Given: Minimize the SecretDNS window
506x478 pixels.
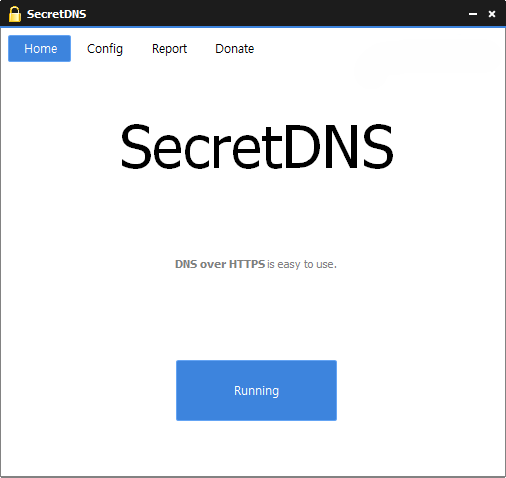Looking at the screenshot, I should tap(473, 14).
